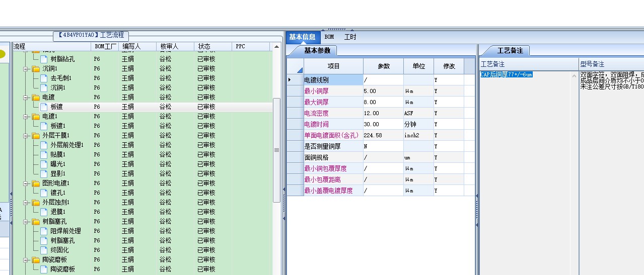Click the document icon beside 阻焊前处理
Screen dimensions: 644x275
coord(44,231)
